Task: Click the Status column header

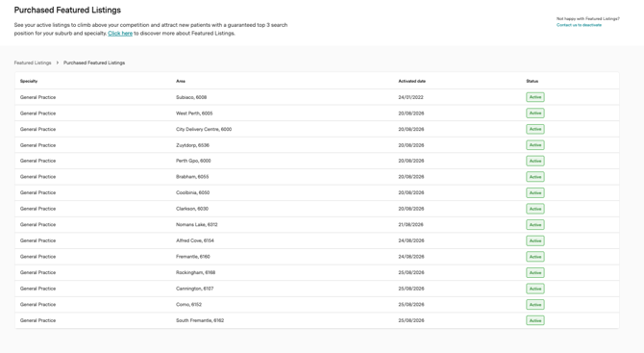Action: pos(532,81)
